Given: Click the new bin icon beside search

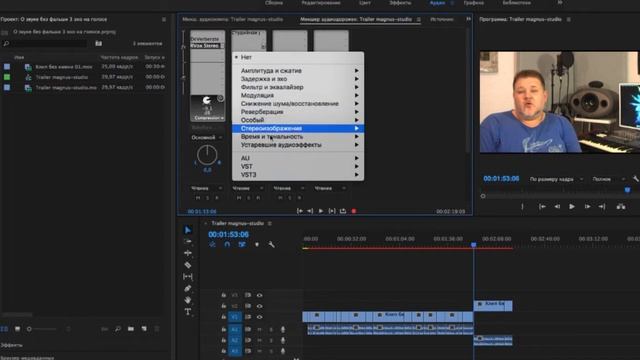Looking at the screenshot, I should coord(98,43).
